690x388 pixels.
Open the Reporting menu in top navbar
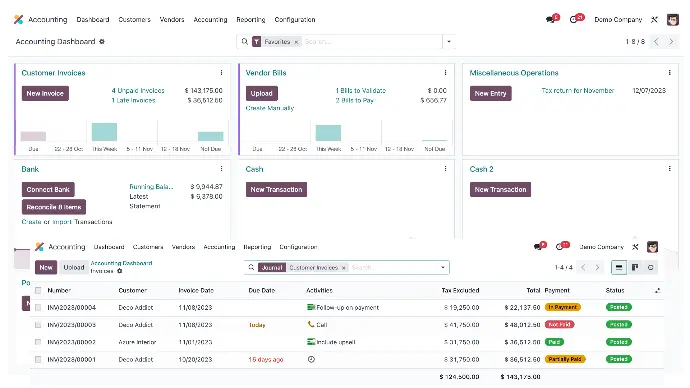click(251, 19)
